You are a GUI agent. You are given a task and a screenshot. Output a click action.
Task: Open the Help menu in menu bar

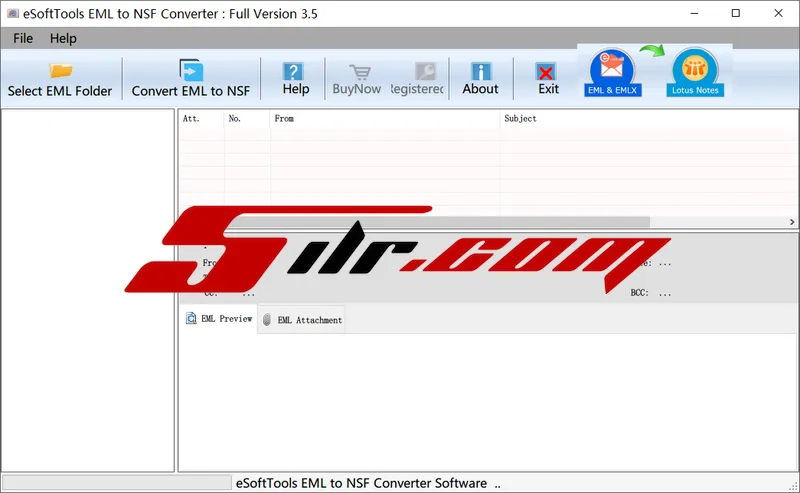[63, 38]
